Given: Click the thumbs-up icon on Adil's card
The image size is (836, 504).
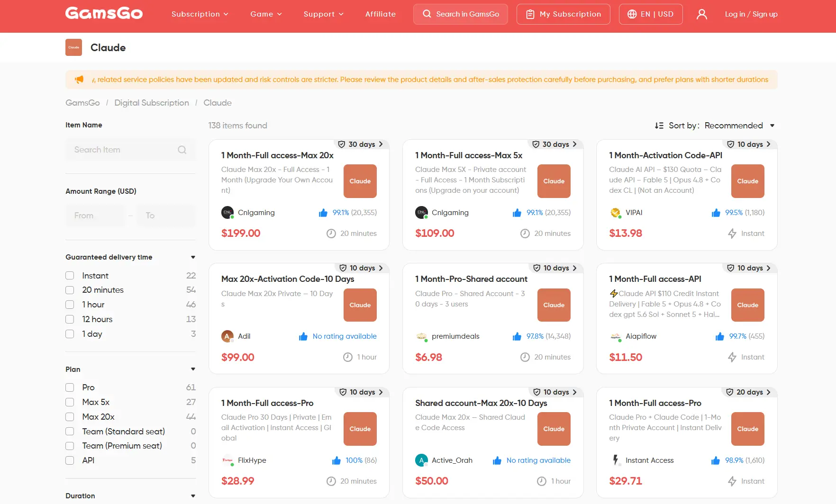Looking at the screenshot, I should [303, 336].
